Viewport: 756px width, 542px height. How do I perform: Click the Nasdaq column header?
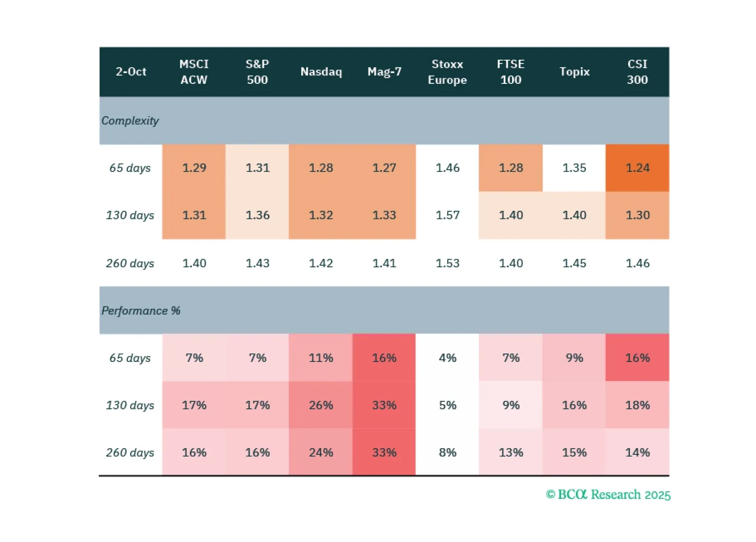(x=321, y=72)
